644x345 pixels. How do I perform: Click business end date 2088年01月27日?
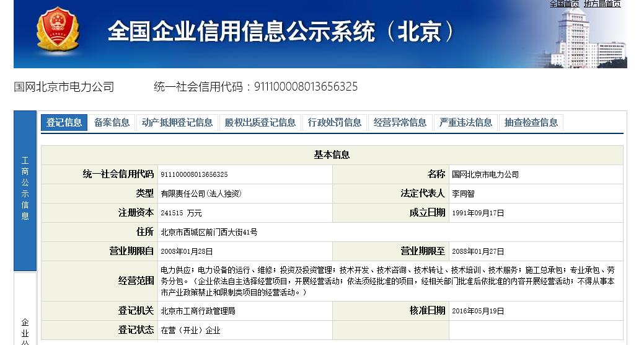[478, 251]
